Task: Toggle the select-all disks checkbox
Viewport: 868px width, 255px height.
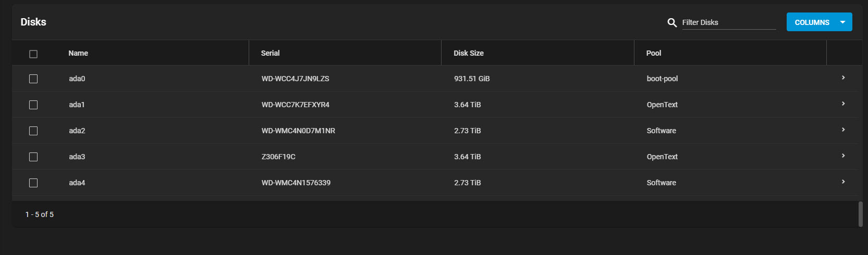Action: [x=33, y=54]
